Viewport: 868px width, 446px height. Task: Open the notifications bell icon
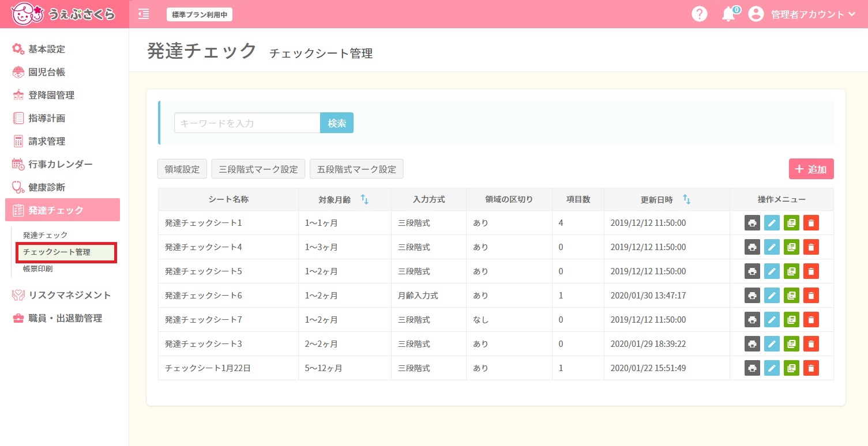tap(730, 14)
